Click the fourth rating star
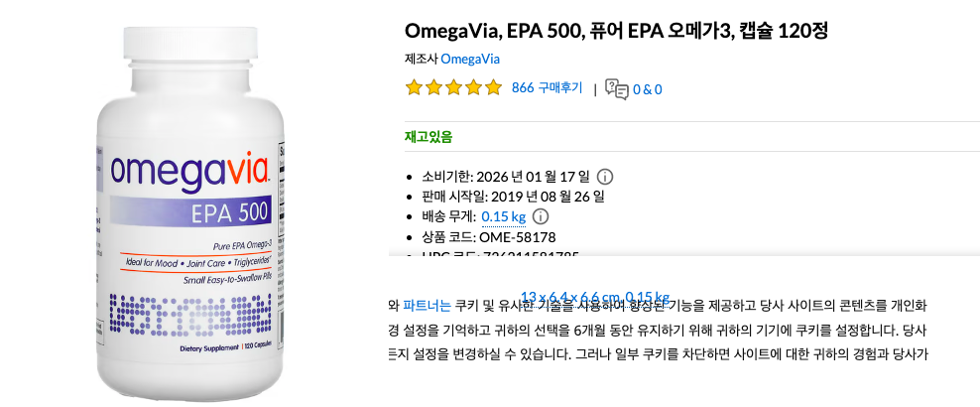The width and height of the screenshot is (980, 407). [474, 88]
